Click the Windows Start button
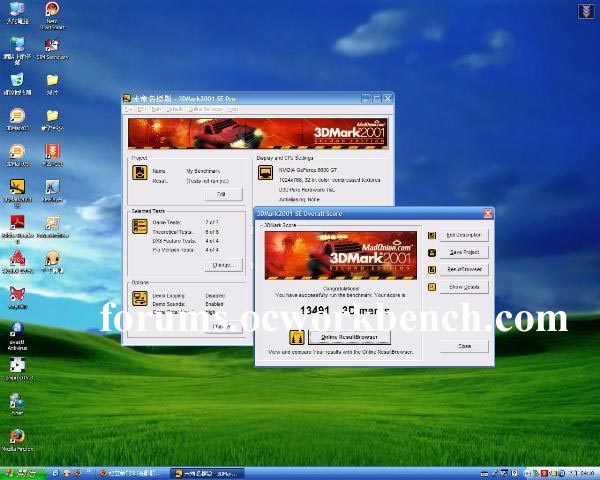This screenshot has height=480, width=600. click(23, 473)
